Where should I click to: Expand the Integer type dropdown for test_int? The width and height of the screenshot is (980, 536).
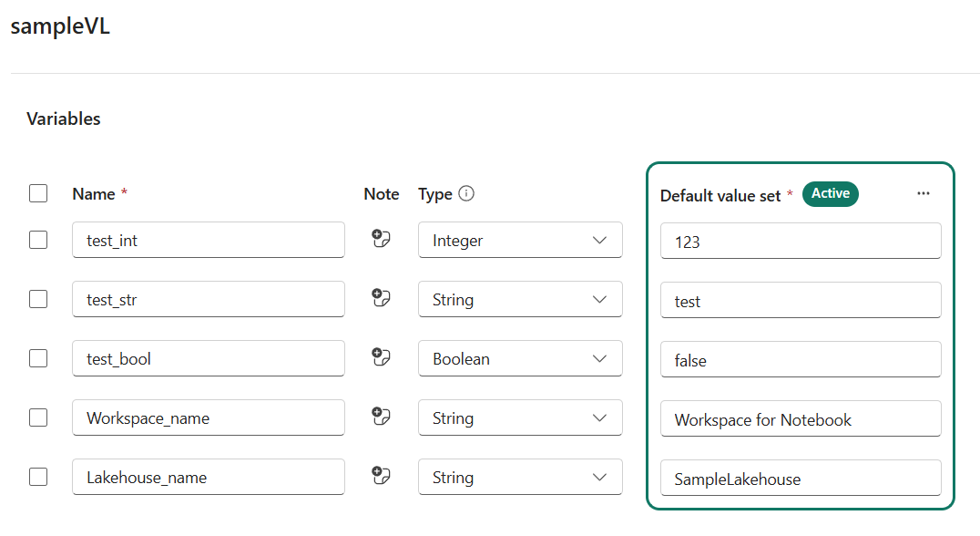pos(520,241)
